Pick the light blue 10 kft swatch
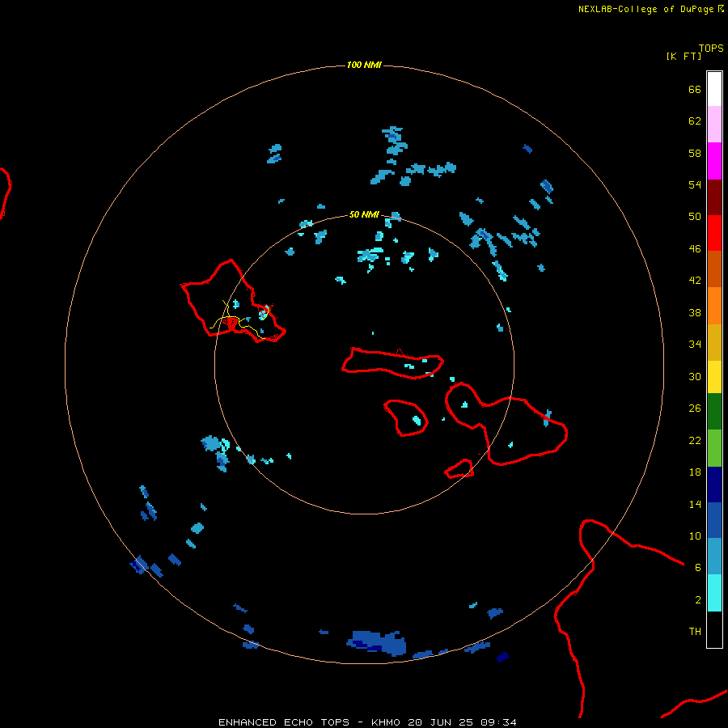Image resolution: width=728 pixels, height=728 pixels. [x=714, y=557]
